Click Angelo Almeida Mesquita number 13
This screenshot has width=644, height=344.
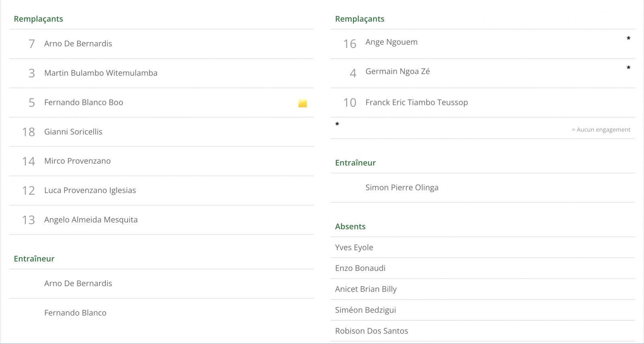pyautogui.click(x=91, y=220)
